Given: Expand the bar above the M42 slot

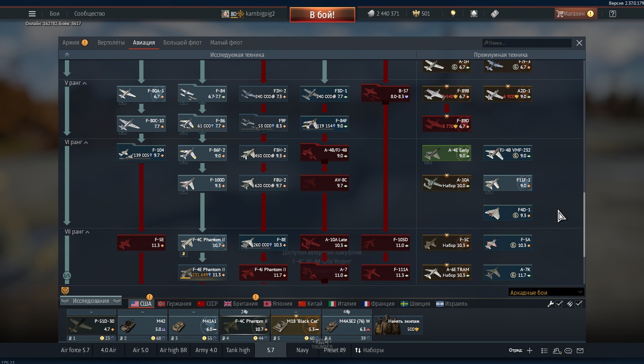Looking at the screenshot, I should (x=143, y=312).
